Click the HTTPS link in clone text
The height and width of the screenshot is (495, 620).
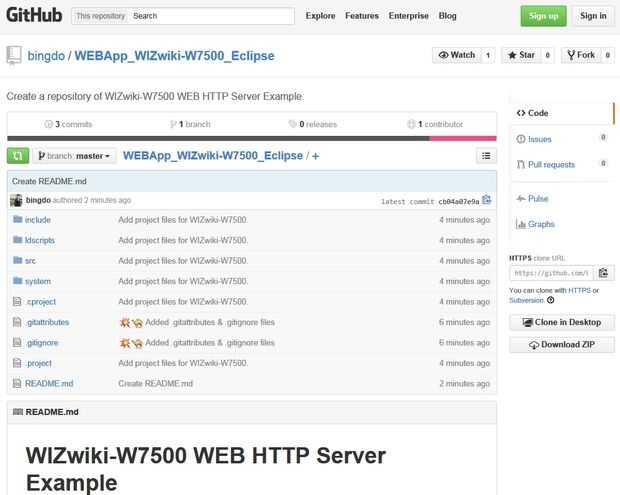point(579,290)
